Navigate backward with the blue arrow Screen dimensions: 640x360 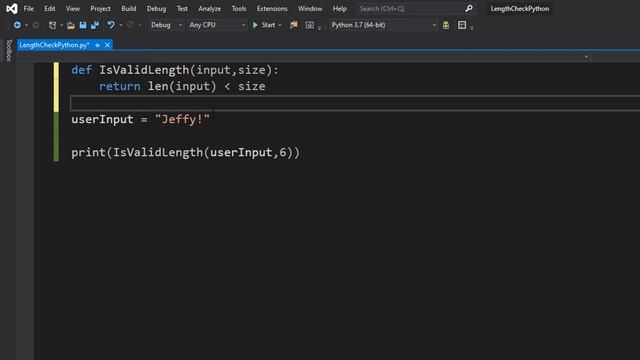coord(17,25)
